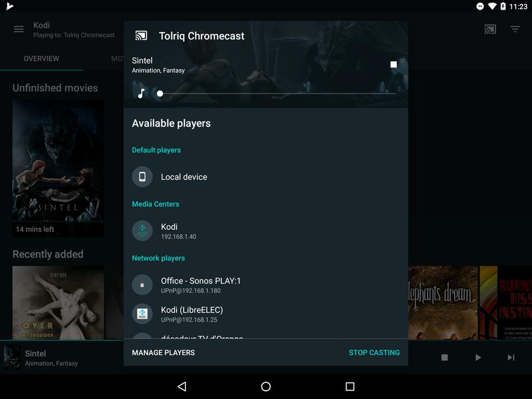This screenshot has width=532, height=399.
Task: Click the UPnP@192.168.1.25 address text
Action: (189, 320)
